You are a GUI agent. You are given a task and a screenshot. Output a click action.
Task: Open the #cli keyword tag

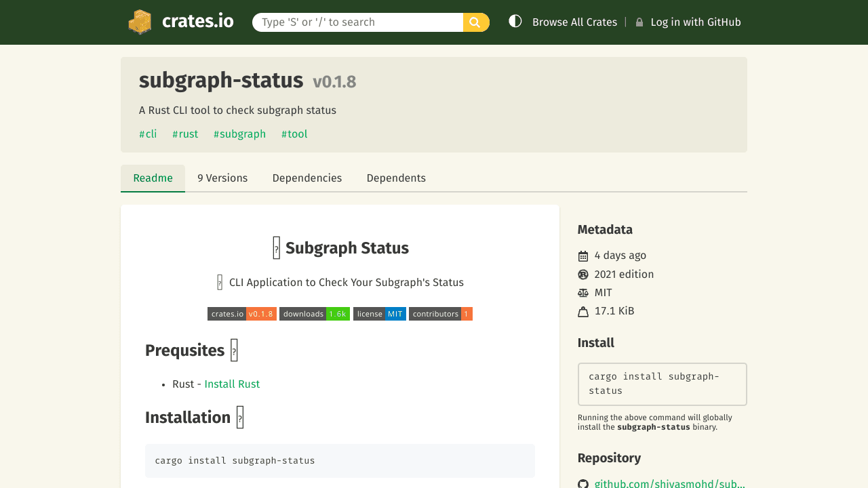click(x=148, y=134)
